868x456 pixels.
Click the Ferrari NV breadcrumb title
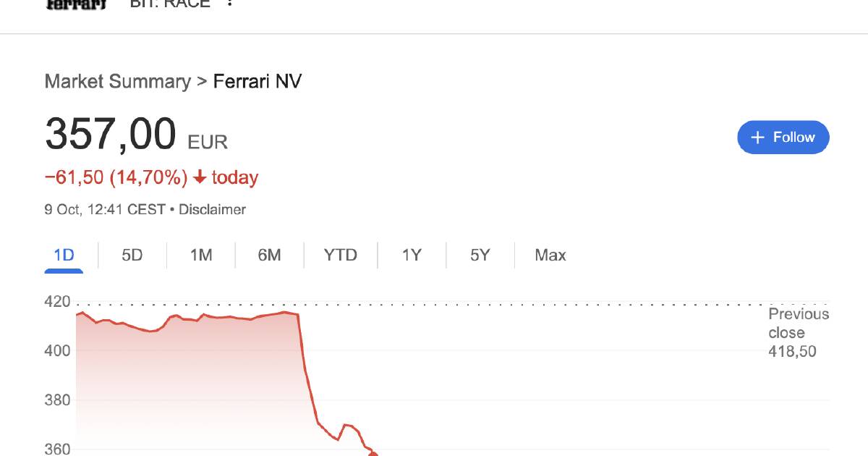point(257,81)
